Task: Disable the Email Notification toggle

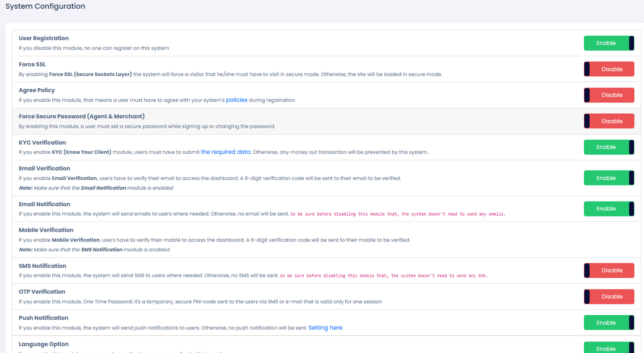Action: [608, 209]
